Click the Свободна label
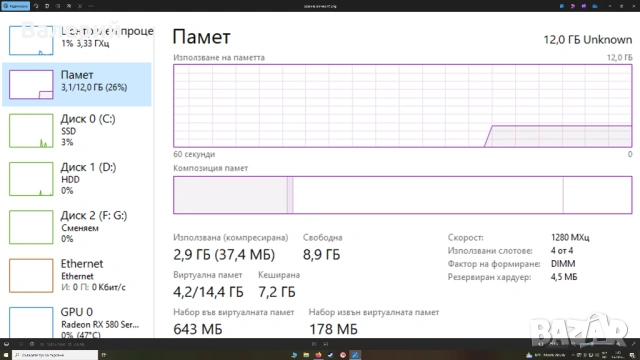Image resolution: width=640 pixels, height=360 pixels. (322, 238)
